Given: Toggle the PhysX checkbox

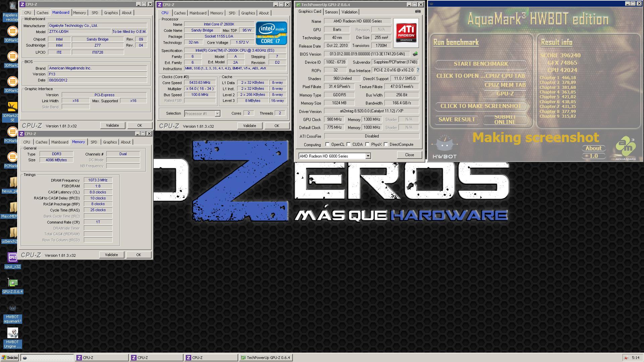Looking at the screenshot, I should click(x=367, y=144).
